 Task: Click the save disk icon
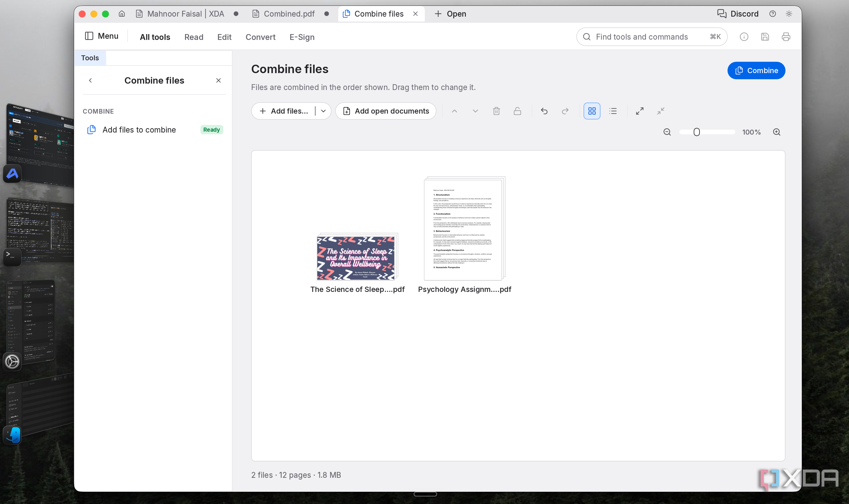pos(765,37)
